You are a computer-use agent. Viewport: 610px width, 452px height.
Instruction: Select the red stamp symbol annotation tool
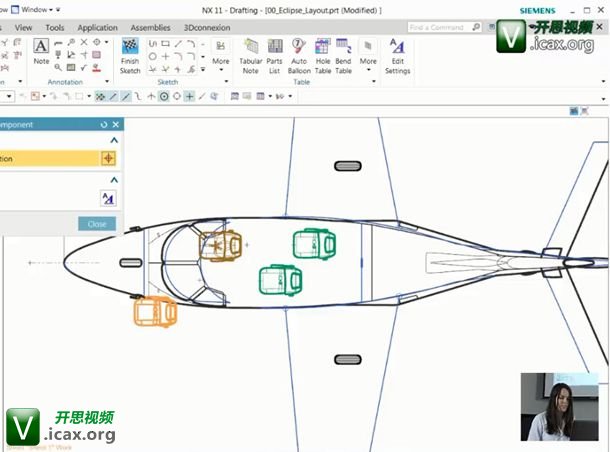(x=96, y=68)
